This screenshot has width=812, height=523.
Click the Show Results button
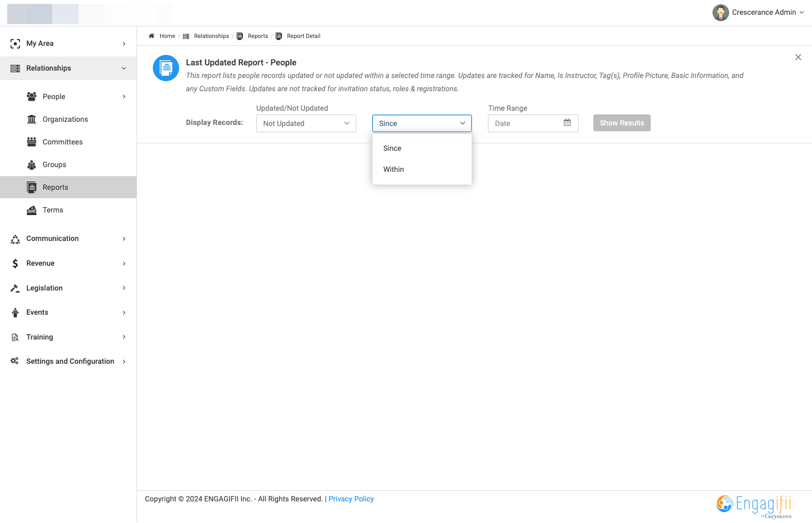tap(622, 123)
